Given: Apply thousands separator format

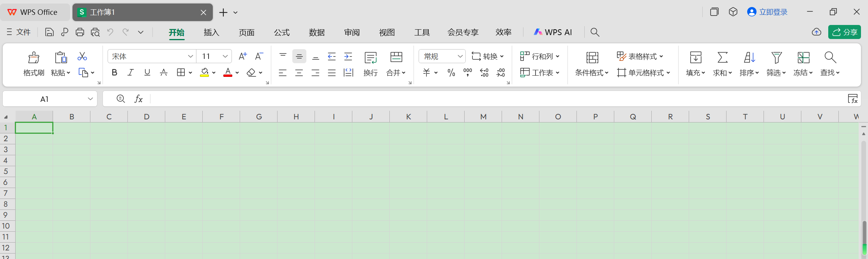Looking at the screenshot, I should click(468, 73).
